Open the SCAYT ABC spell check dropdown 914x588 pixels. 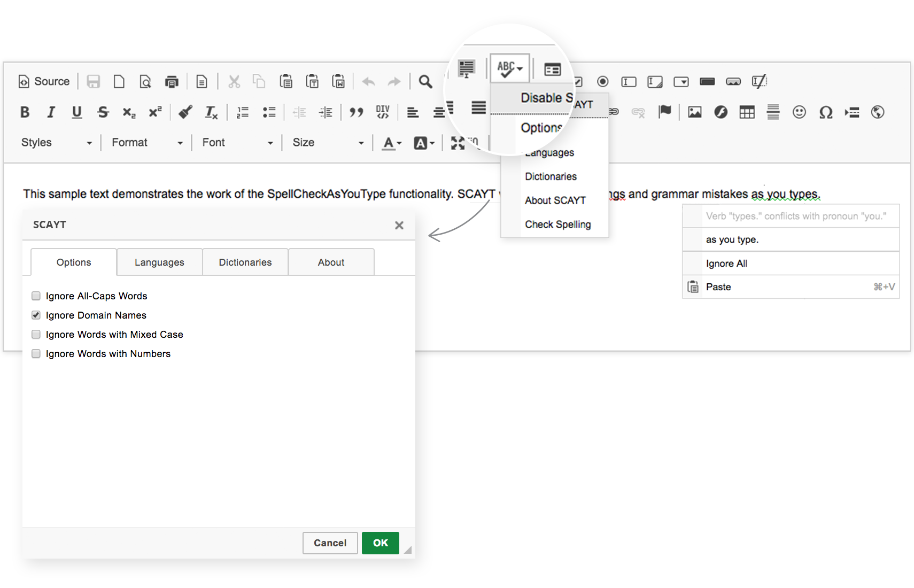510,68
